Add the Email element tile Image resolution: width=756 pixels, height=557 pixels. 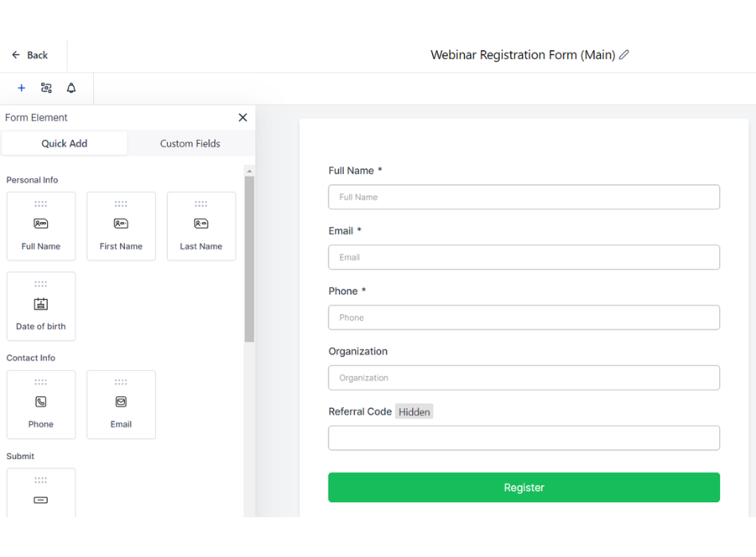coord(121,404)
